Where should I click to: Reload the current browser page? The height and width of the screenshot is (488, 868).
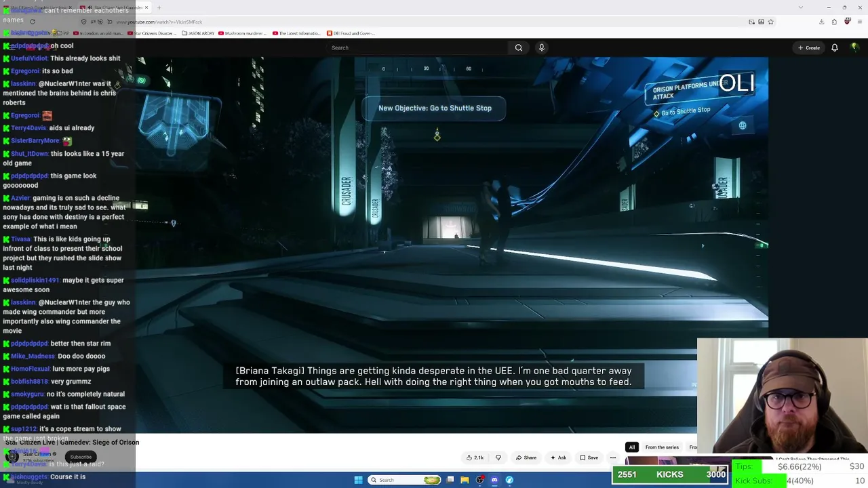32,22
